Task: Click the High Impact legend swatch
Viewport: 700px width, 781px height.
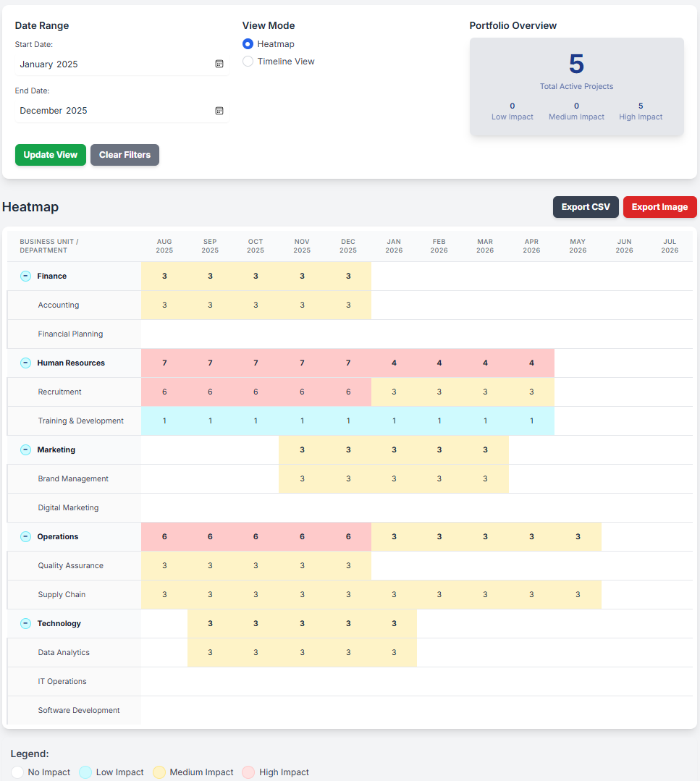Action: click(x=248, y=772)
